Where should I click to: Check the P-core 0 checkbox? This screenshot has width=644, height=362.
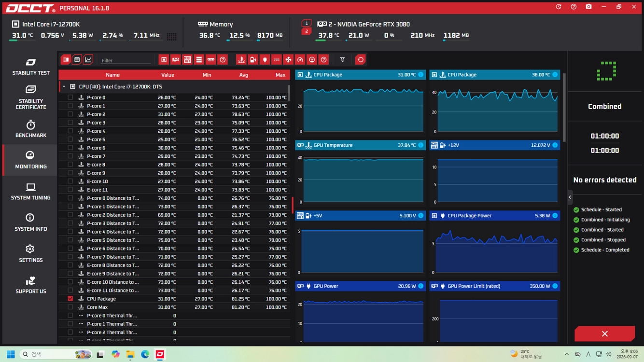tap(70, 97)
